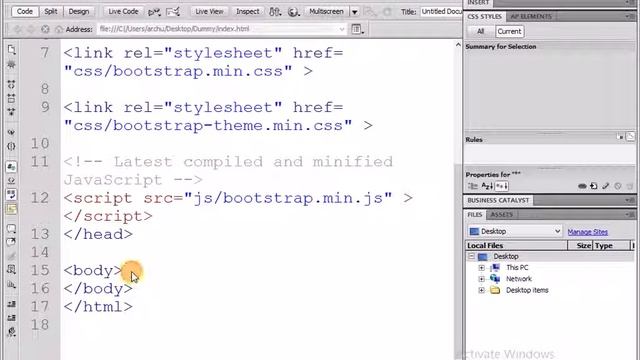Screen dimensions: 640x360
Task: Toggle Syntax Error Alerts in Info Bar
Action: (x=11, y=209)
